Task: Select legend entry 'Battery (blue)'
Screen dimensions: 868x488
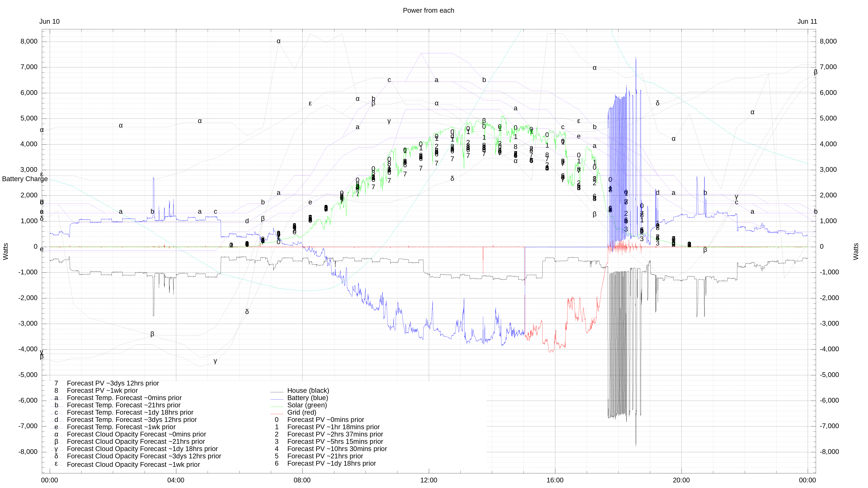Action: tap(307, 398)
